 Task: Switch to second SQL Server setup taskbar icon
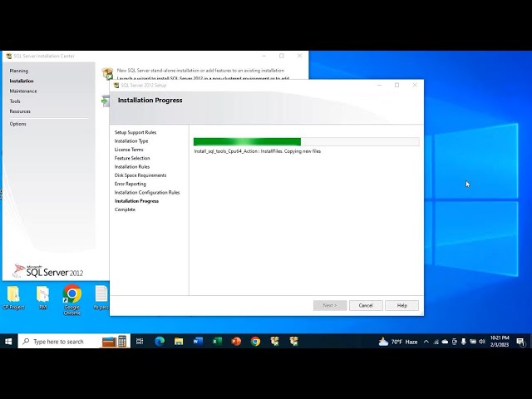tap(293, 342)
